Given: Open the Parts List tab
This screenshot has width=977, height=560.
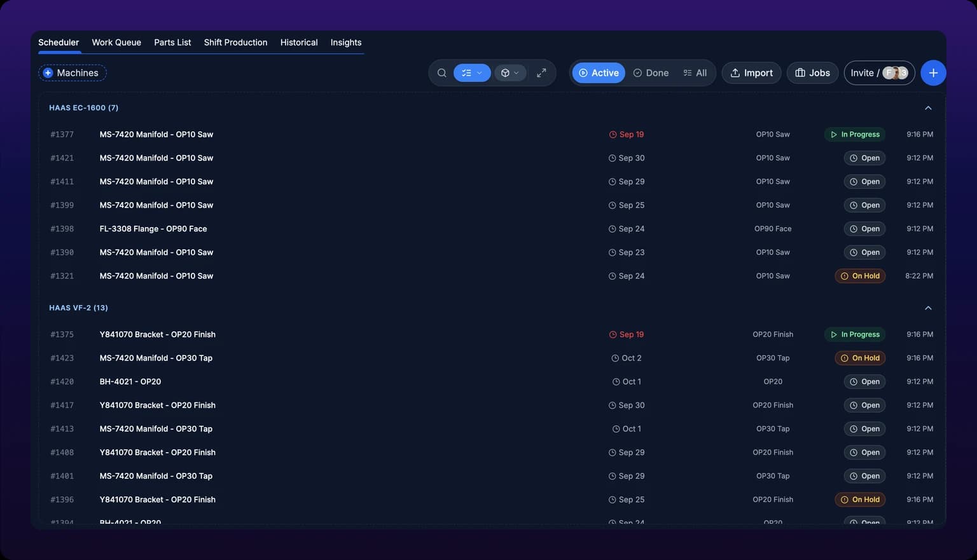Looking at the screenshot, I should [x=172, y=43].
